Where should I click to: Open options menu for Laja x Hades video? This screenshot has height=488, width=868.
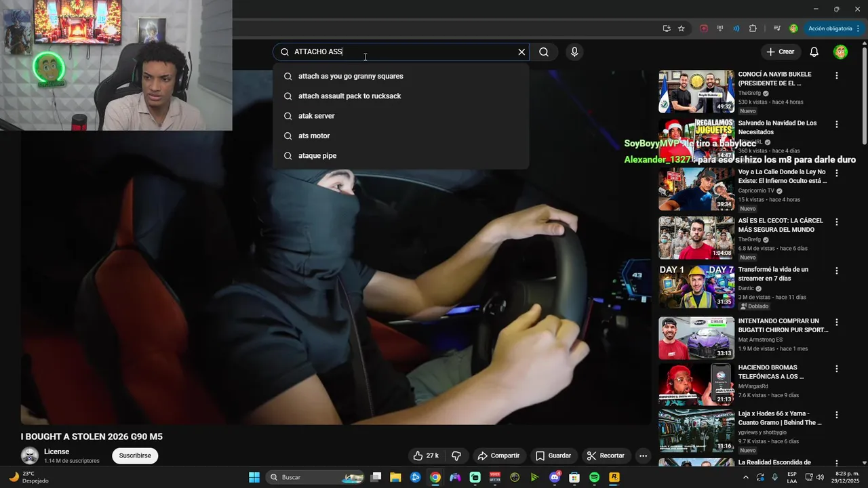pos(837,415)
